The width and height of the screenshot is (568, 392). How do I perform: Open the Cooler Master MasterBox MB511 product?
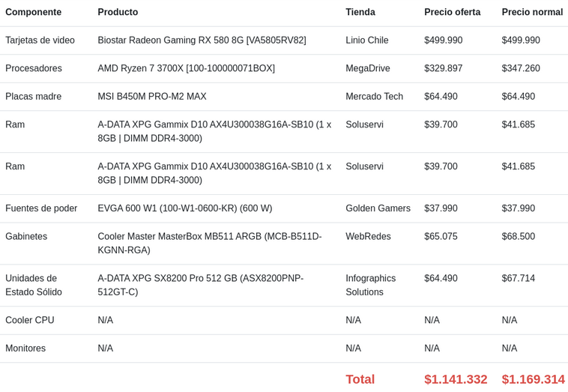click(x=210, y=243)
